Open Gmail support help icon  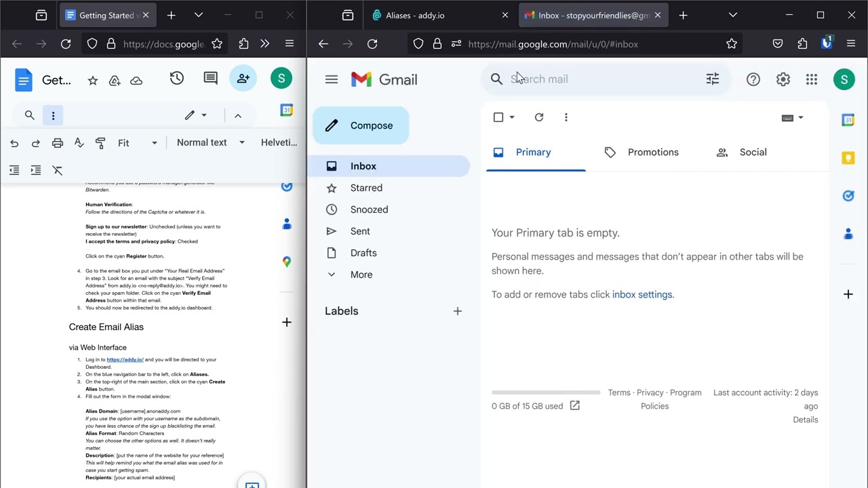(753, 79)
